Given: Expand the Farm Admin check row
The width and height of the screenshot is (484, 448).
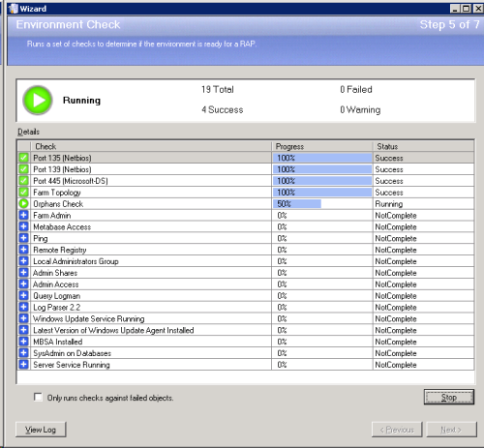Looking at the screenshot, I should [x=23, y=215].
